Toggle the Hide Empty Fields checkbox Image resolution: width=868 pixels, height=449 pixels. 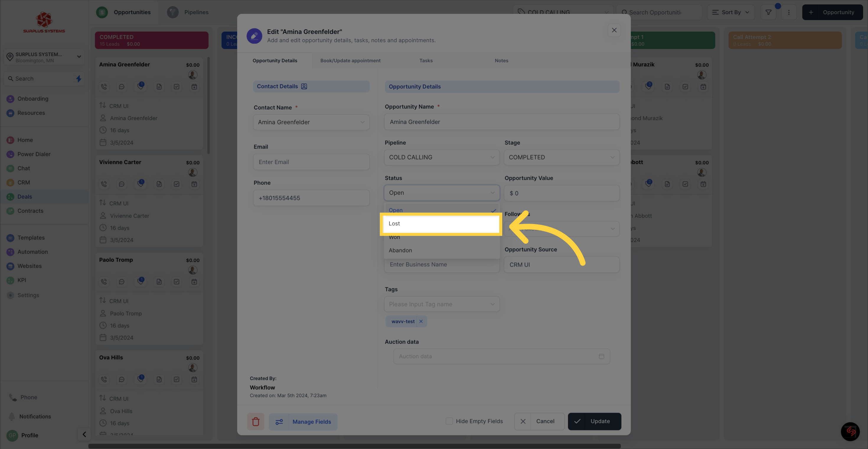click(x=449, y=421)
